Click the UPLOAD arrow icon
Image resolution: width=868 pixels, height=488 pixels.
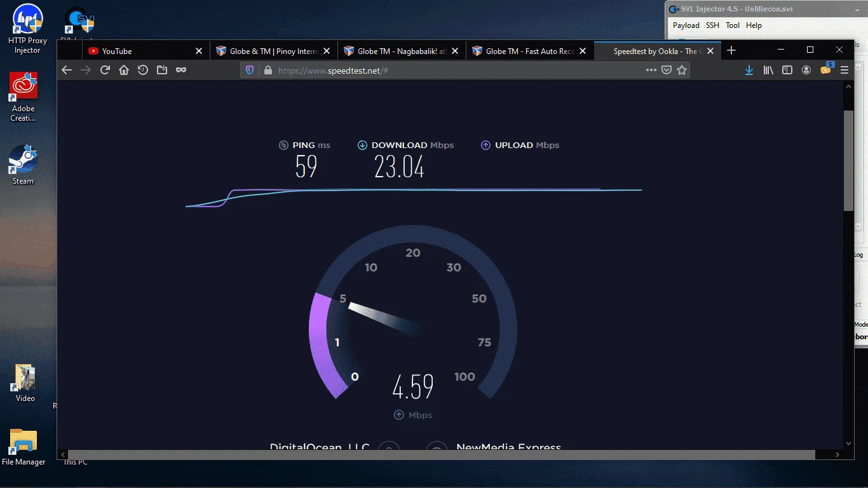pyautogui.click(x=486, y=145)
